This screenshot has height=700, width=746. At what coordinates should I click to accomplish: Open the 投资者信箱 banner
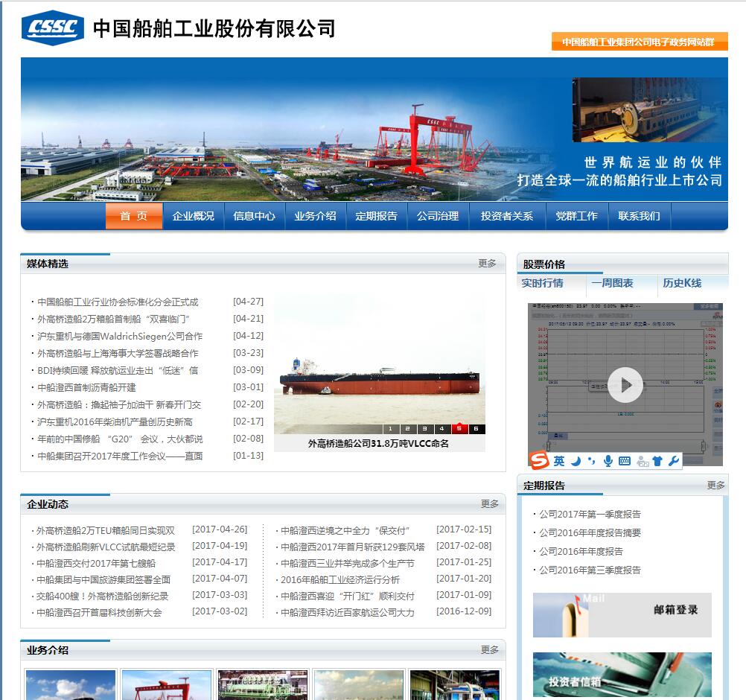(x=622, y=674)
